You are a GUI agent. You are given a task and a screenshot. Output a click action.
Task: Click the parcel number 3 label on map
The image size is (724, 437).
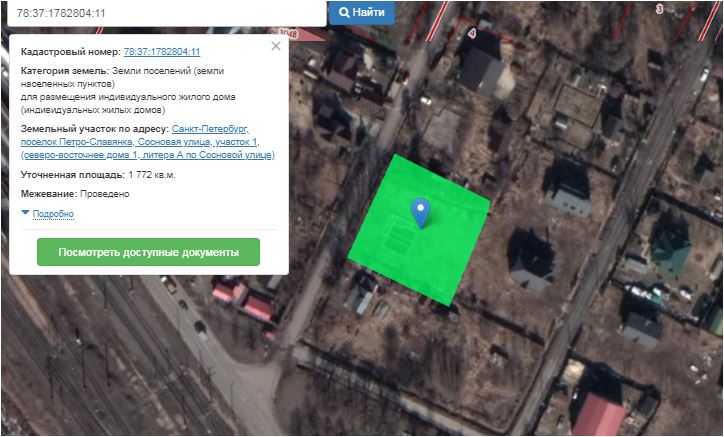pyautogui.click(x=659, y=9)
